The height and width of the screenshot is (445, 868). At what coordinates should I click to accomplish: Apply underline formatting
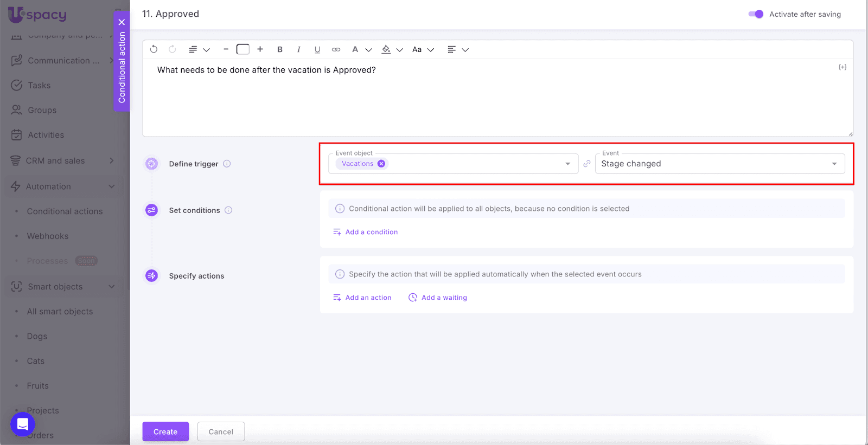click(x=317, y=49)
